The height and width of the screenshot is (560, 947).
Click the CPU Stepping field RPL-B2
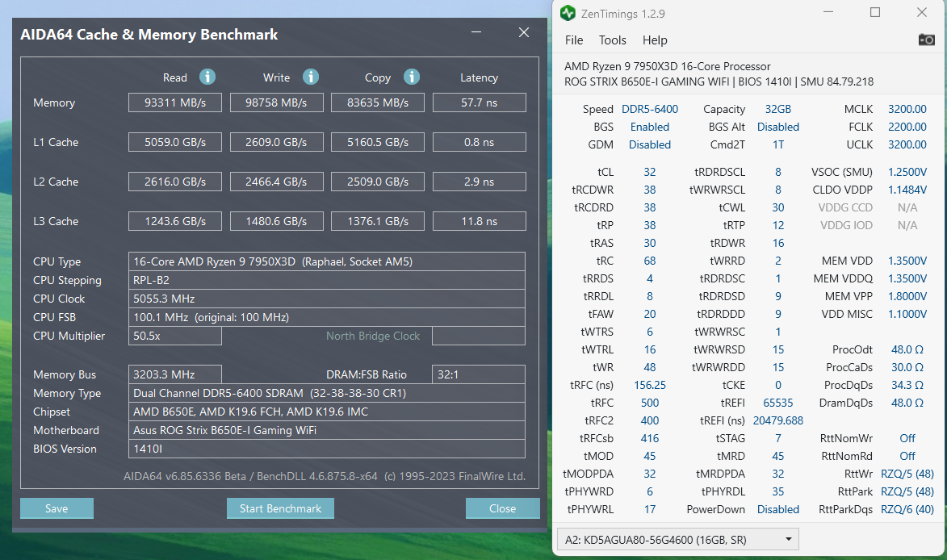pyautogui.click(x=327, y=280)
